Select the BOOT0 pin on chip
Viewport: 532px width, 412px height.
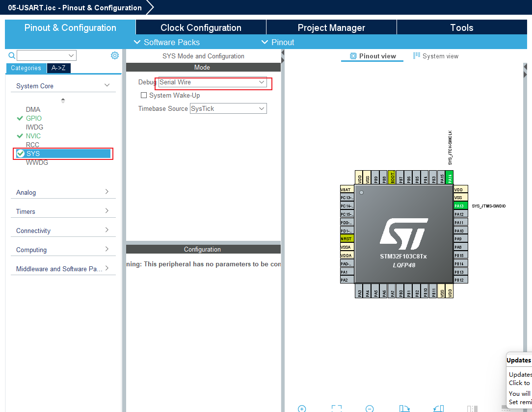[x=392, y=178]
